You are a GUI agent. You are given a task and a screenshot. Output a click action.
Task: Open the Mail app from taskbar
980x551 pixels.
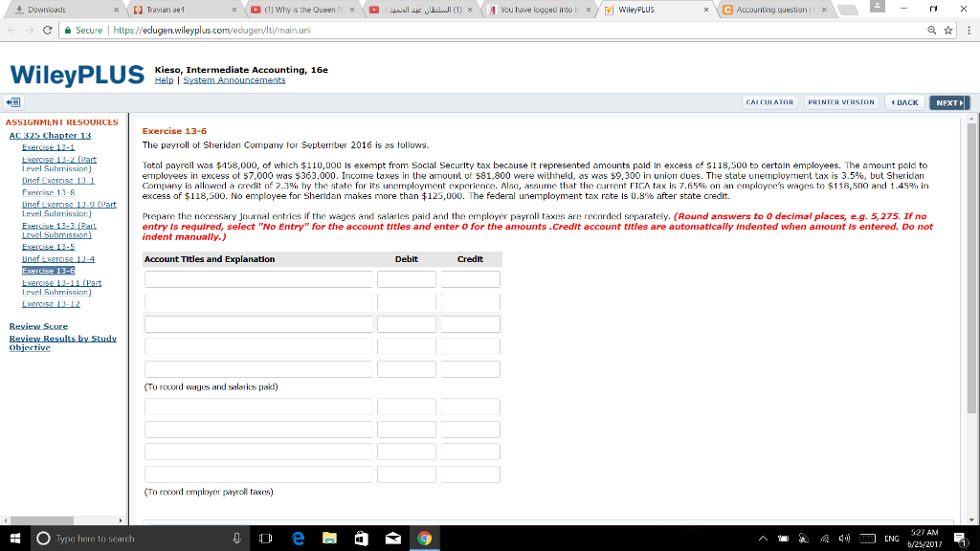click(393, 539)
